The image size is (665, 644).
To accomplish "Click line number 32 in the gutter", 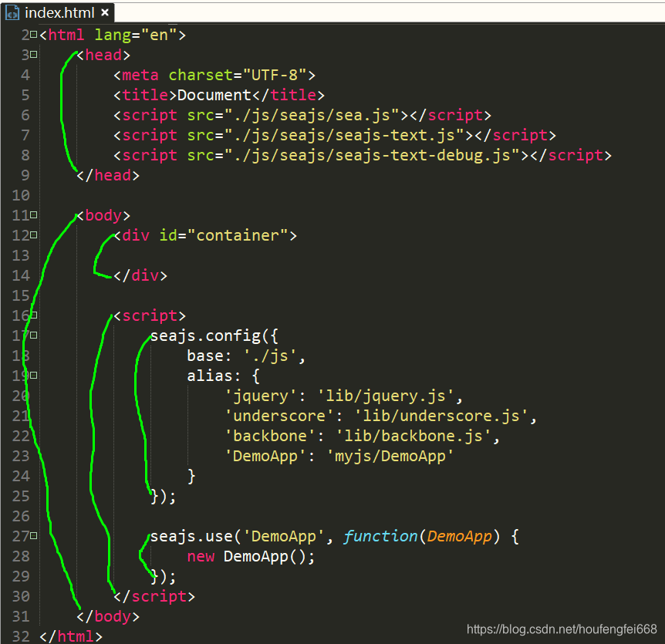I will pyautogui.click(x=21, y=636).
